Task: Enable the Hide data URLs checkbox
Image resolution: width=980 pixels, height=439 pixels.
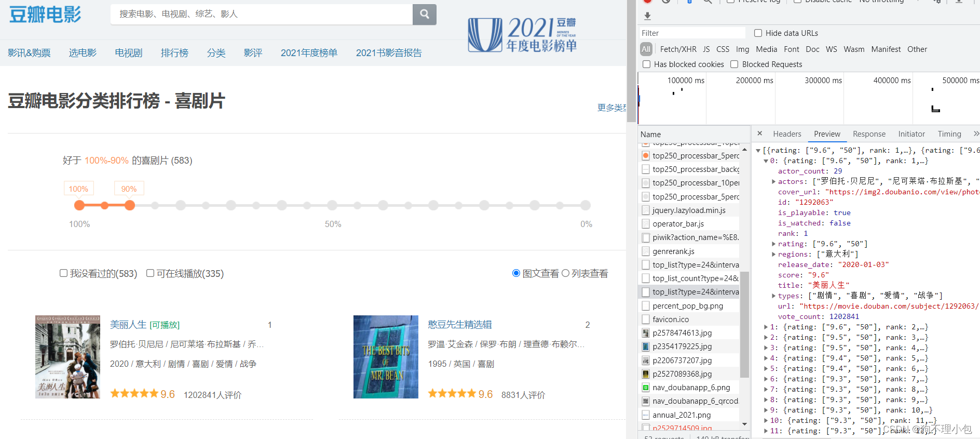Action: [x=758, y=33]
